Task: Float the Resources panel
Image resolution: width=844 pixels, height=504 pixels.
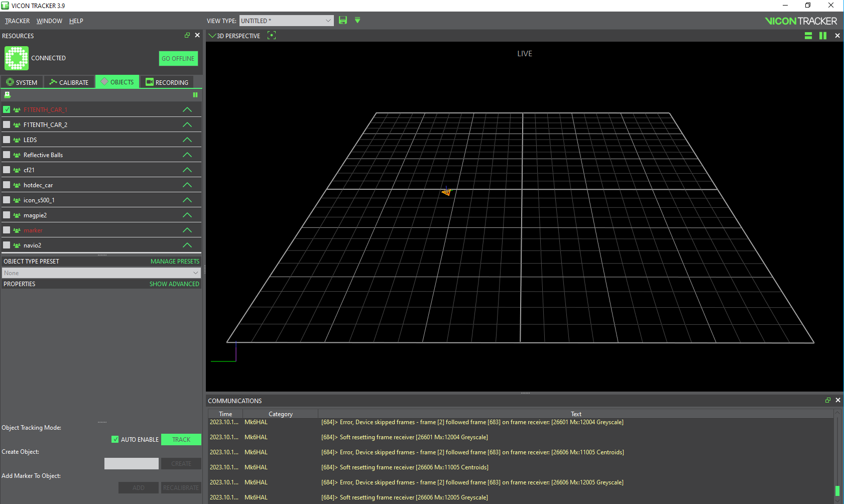Action: coord(187,35)
